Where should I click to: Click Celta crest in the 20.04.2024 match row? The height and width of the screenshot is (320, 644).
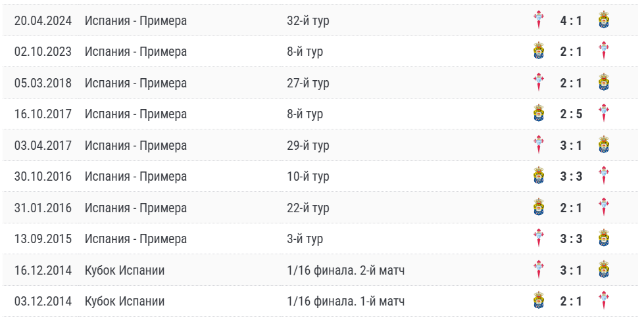coord(539,20)
